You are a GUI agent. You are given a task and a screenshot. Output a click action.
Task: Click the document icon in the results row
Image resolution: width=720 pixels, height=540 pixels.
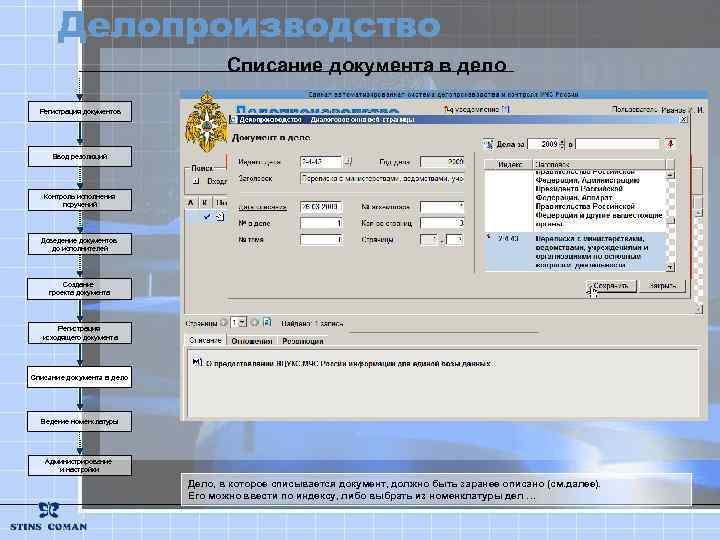(220, 216)
